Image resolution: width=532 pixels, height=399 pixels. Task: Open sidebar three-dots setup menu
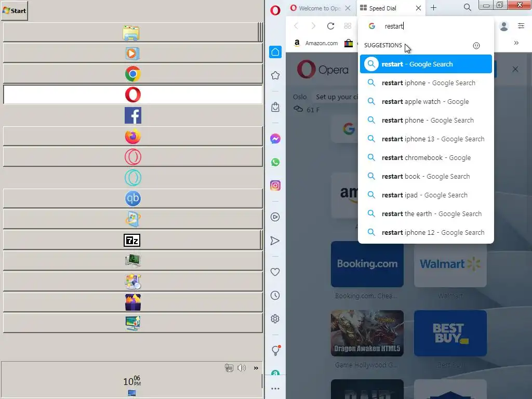pos(275,389)
